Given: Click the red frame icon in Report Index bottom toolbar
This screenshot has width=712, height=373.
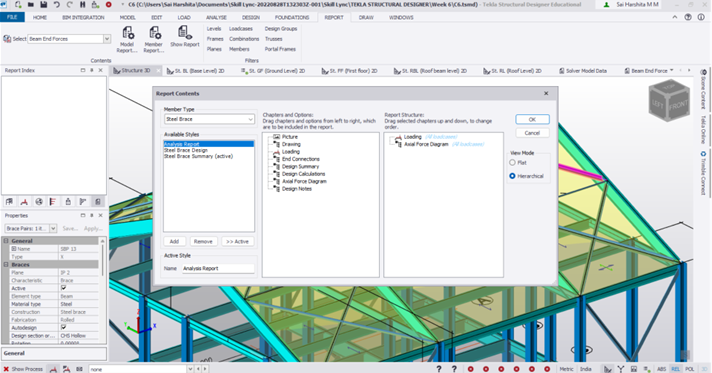Looking at the screenshot, I should point(24,202).
